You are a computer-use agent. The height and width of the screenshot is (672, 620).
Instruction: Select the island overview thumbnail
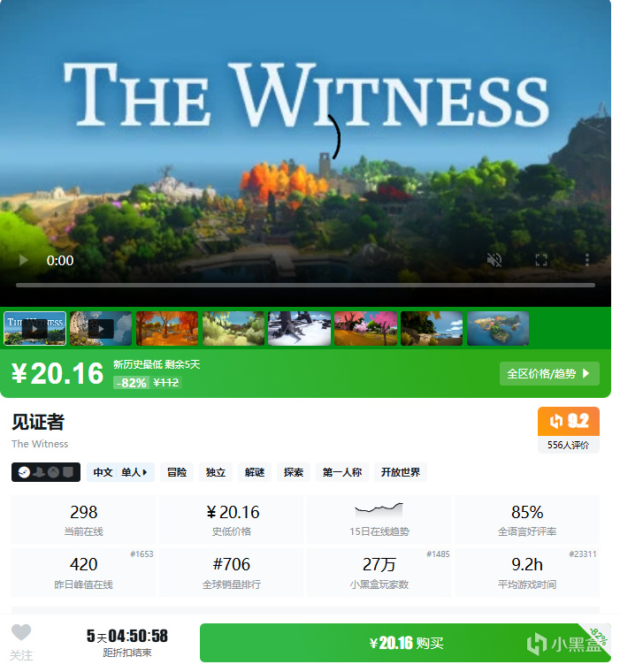point(498,329)
